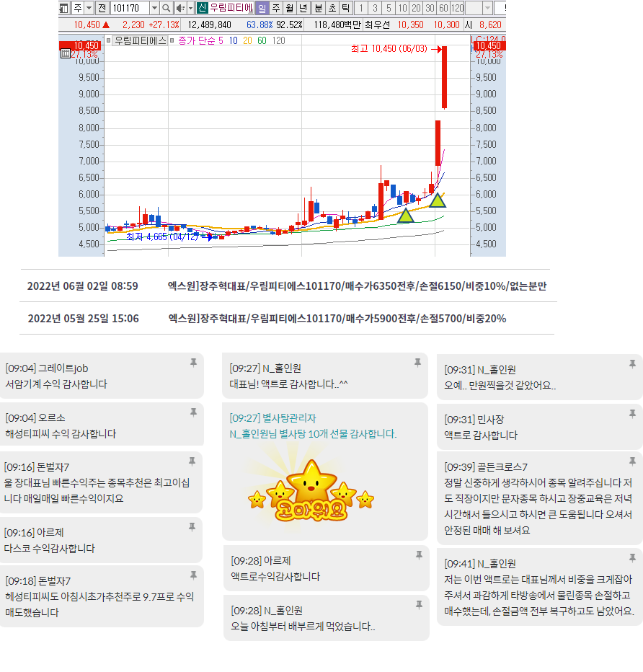Choose the 3 interval button
The height and width of the screenshot is (672, 643).
pos(375,8)
